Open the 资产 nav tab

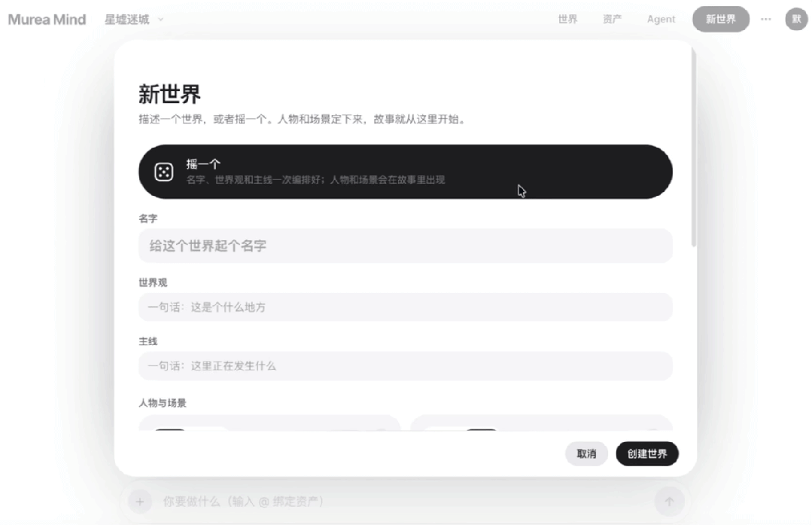(612, 19)
